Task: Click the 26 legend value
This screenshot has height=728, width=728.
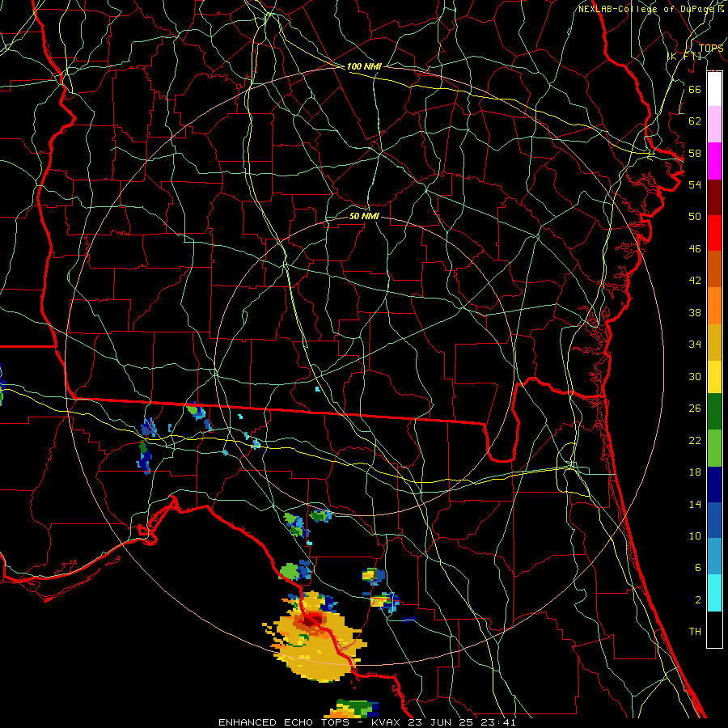Action: [695, 408]
